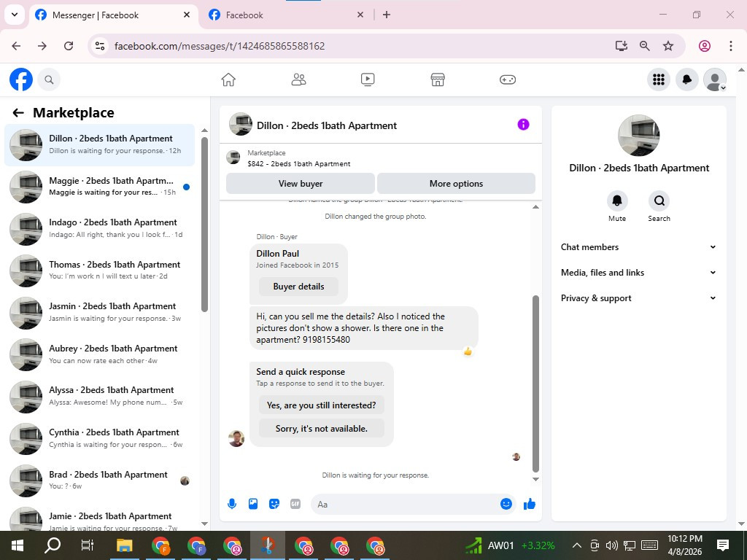The image size is (747, 560).
Task: Click the sender avatar beside quick response
Action: click(236, 438)
